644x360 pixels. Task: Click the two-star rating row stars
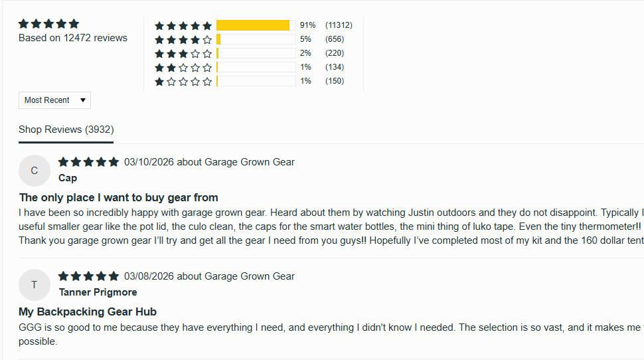coord(183,68)
